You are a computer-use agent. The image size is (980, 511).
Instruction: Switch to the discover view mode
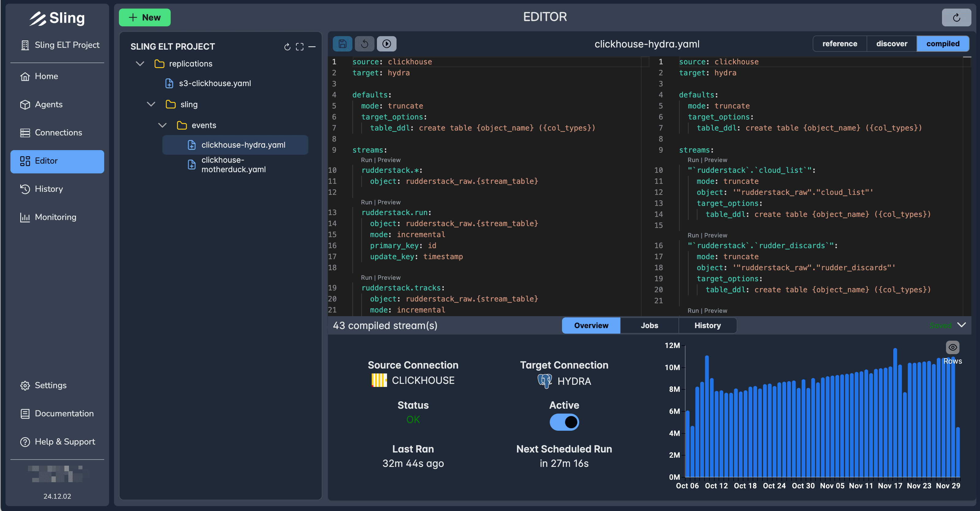891,43
